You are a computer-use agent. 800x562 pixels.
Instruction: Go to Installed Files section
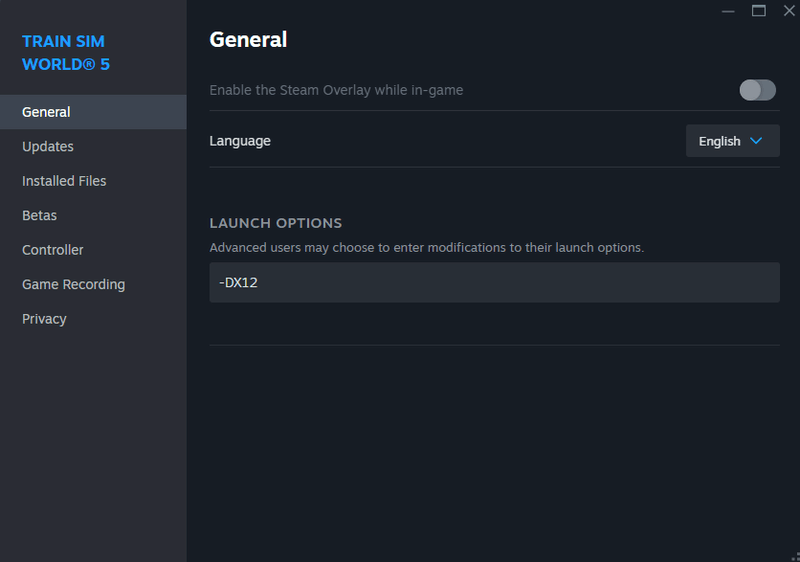[x=93, y=181]
